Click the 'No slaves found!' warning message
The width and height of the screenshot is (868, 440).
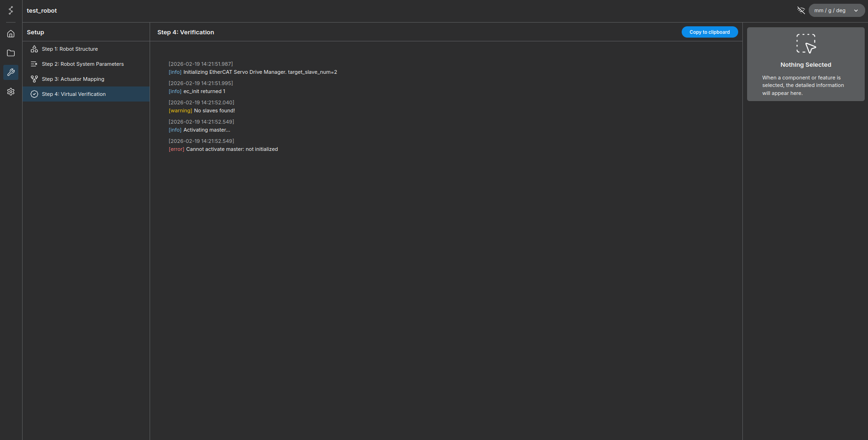214,110
